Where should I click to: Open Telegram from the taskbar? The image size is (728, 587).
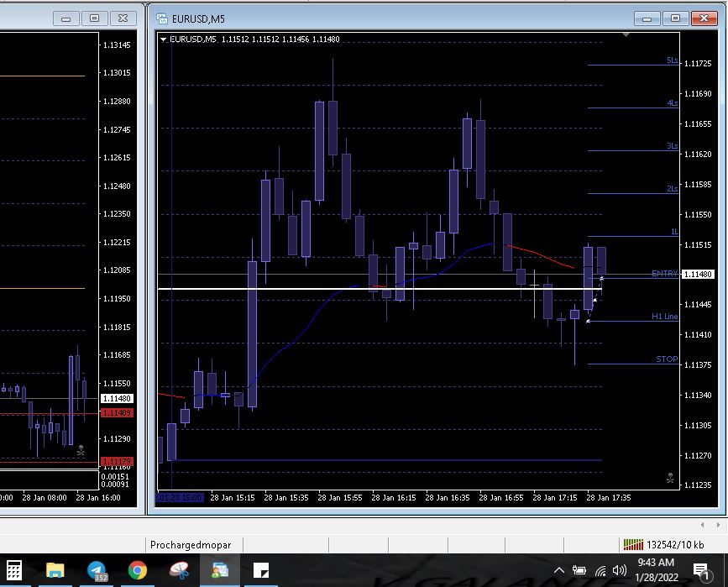coord(97,571)
